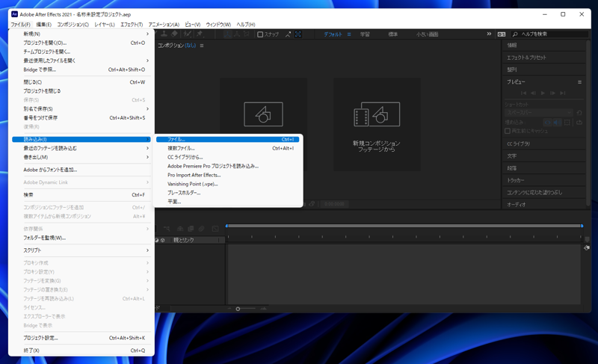The height and width of the screenshot is (364, 598).
Task: Select the Roto Brush tool
Action: point(188,34)
